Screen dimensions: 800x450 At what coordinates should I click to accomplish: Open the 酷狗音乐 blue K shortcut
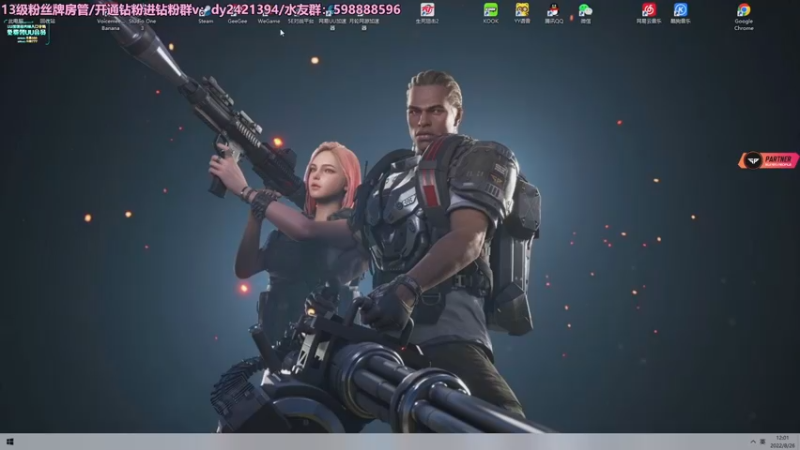click(x=680, y=13)
